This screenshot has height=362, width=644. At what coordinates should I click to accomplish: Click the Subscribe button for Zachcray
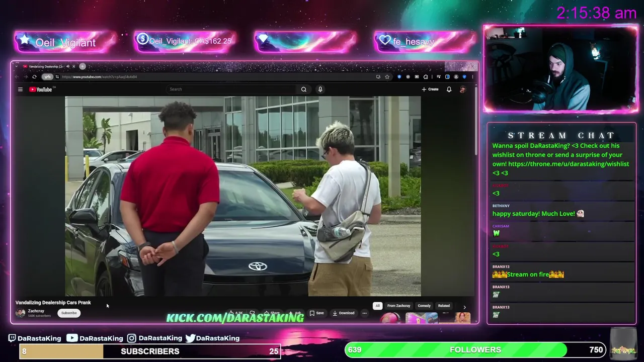(x=69, y=313)
